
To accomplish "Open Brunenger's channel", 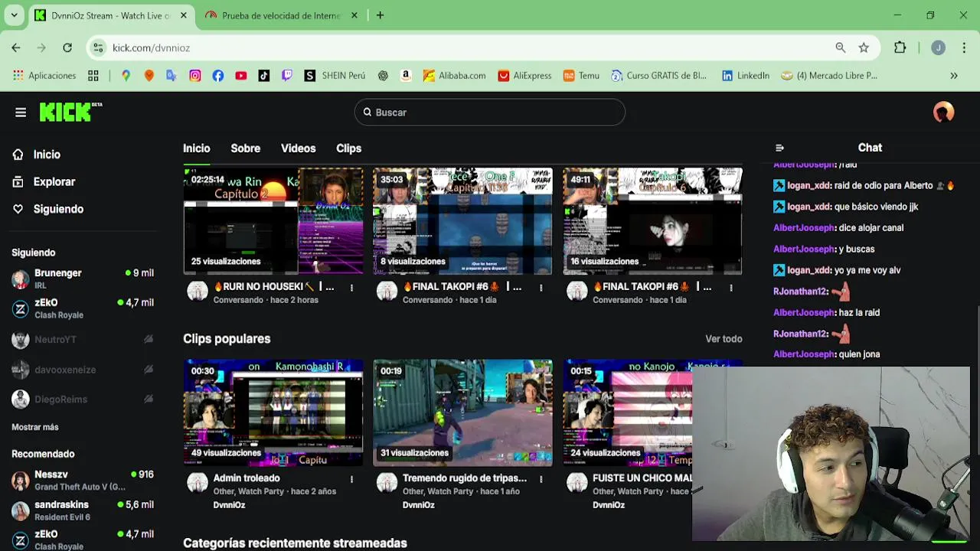I will [83, 279].
